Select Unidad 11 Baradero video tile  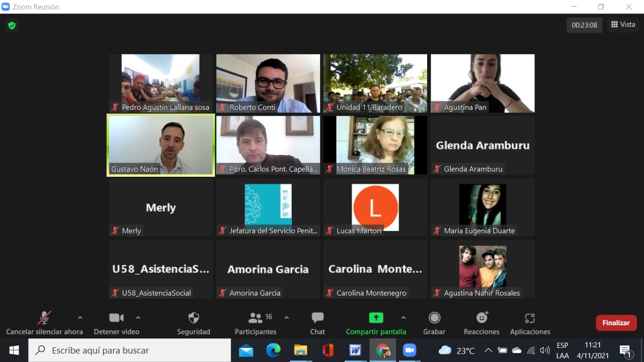[x=375, y=83]
